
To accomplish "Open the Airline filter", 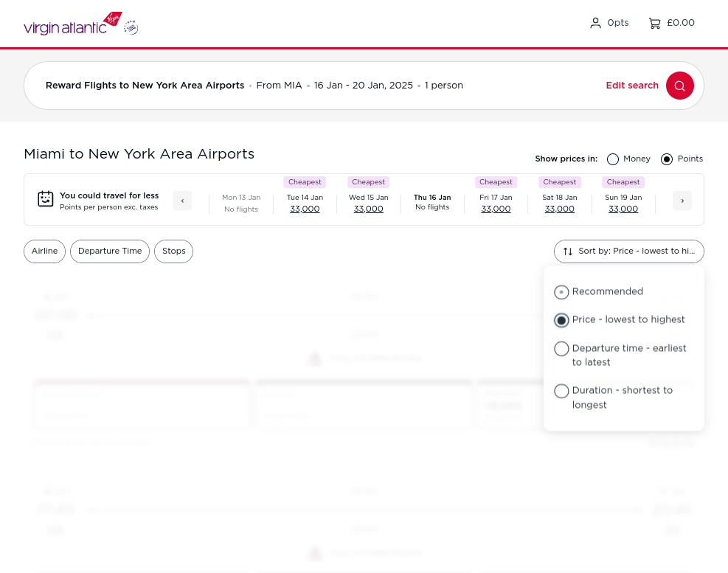I will [44, 251].
